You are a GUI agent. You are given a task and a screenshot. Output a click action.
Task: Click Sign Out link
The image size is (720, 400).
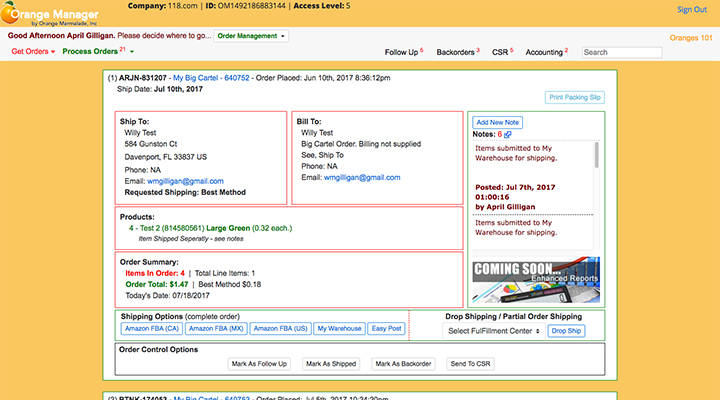[x=691, y=9]
